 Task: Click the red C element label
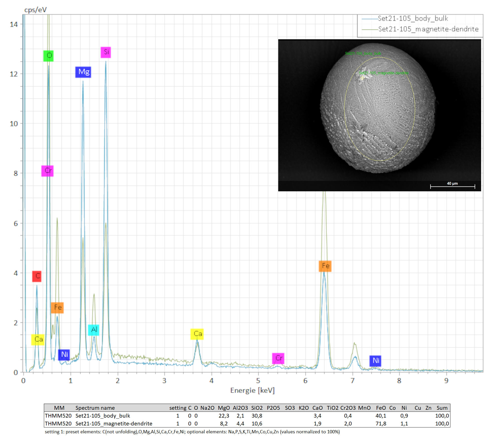point(37,276)
